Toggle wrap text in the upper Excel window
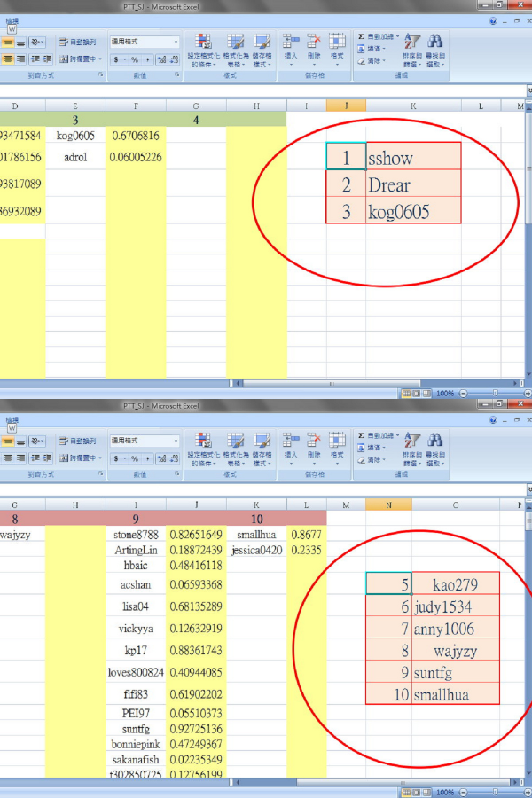 click(x=78, y=43)
